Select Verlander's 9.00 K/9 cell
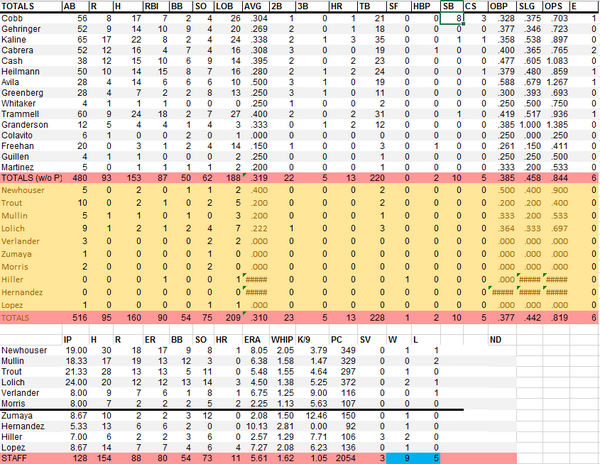This screenshot has width=600, height=464. [312, 393]
